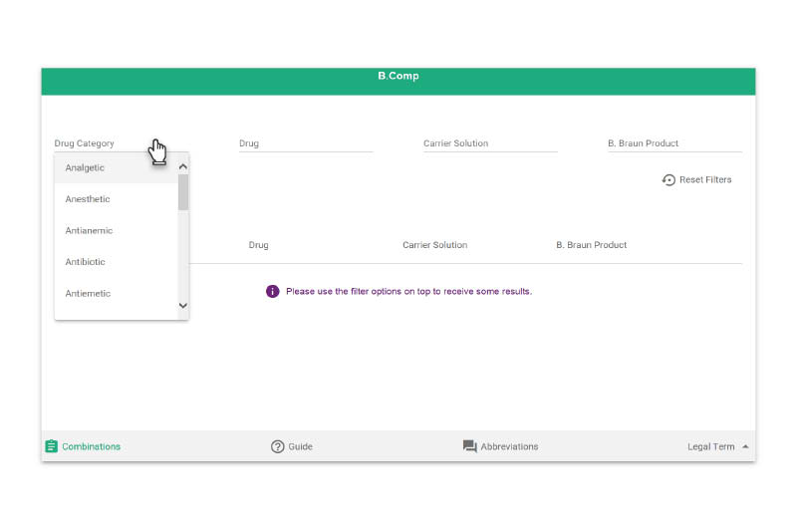Image resolution: width=797 pixels, height=532 pixels.
Task: Select Analgetic from the category list
Action: (x=116, y=167)
